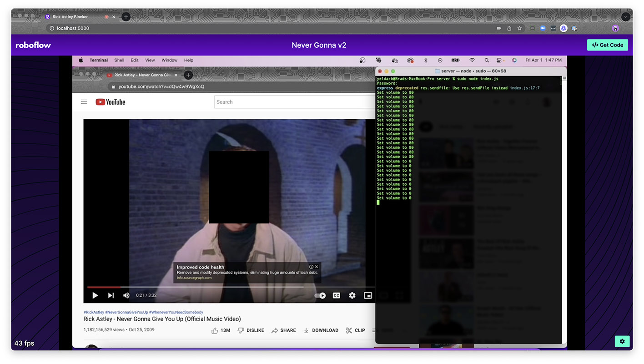
Task: Skip to the next video
Action: [111, 296]
